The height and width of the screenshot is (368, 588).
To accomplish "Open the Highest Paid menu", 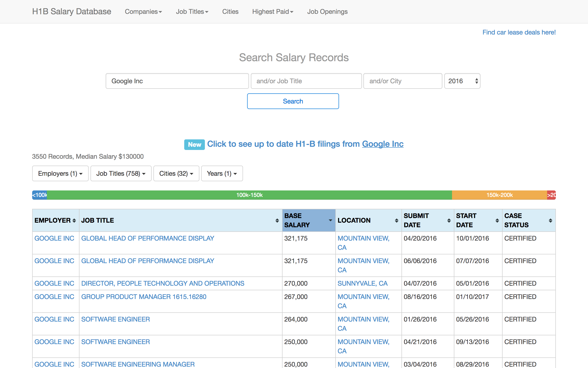I will [273, 11].
